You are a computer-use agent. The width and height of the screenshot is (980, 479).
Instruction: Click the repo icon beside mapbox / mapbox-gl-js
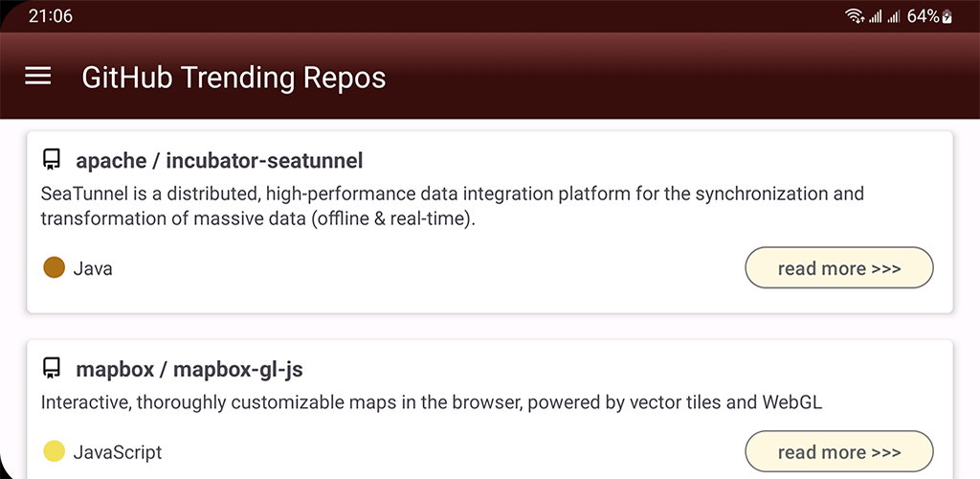click(52, 368)
